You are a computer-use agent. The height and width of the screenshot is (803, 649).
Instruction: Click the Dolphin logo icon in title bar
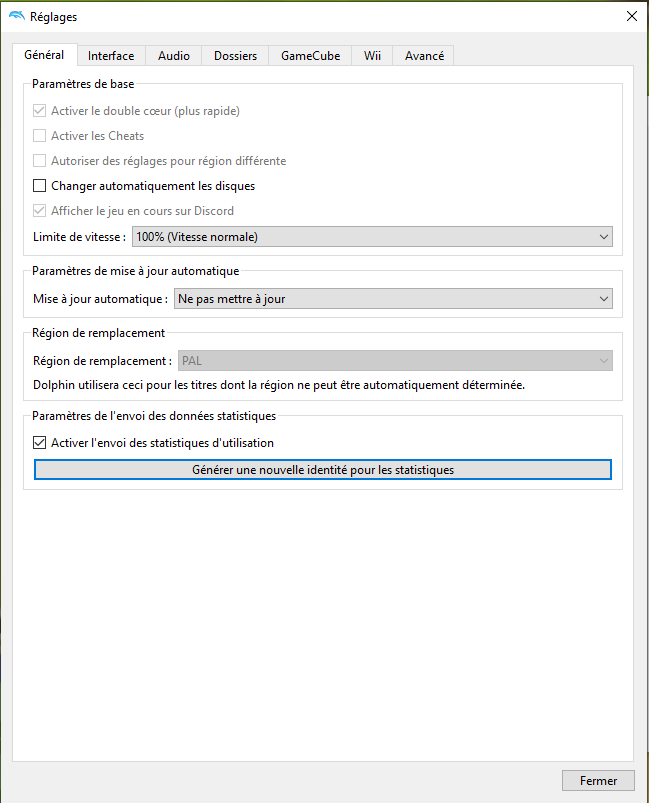(x=17, y=16)
